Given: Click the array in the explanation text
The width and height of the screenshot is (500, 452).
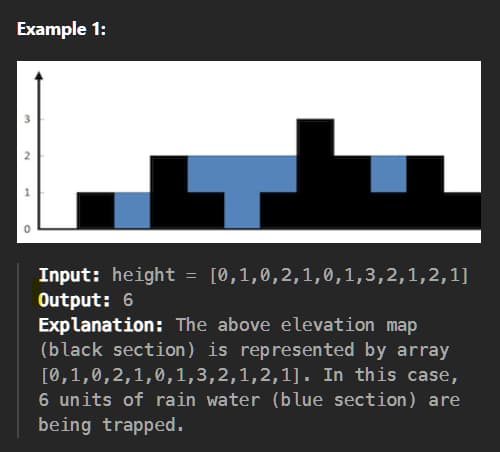Looking at the screenshot, I should tap(170, 375).
